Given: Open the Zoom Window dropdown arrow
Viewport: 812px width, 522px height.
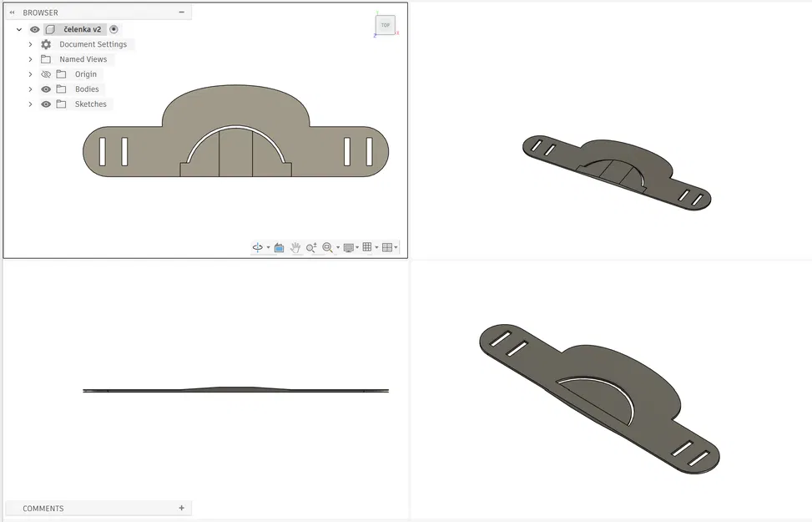Looking at the screenshot, I should pos(338,248).
